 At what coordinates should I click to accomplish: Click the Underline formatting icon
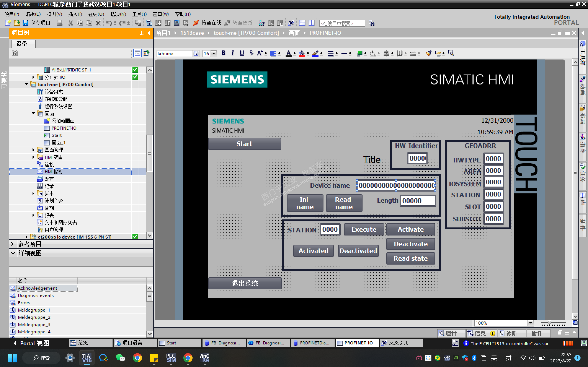coord(242,53)
